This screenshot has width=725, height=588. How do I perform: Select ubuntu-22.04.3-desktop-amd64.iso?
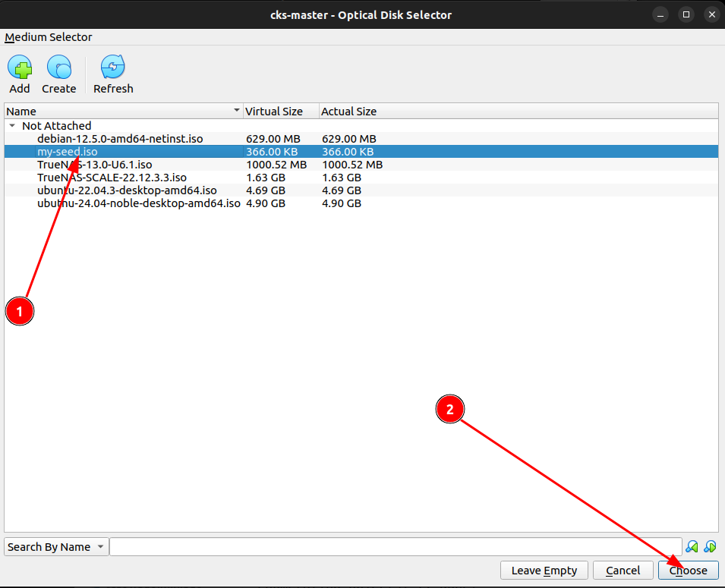(127, 190)
